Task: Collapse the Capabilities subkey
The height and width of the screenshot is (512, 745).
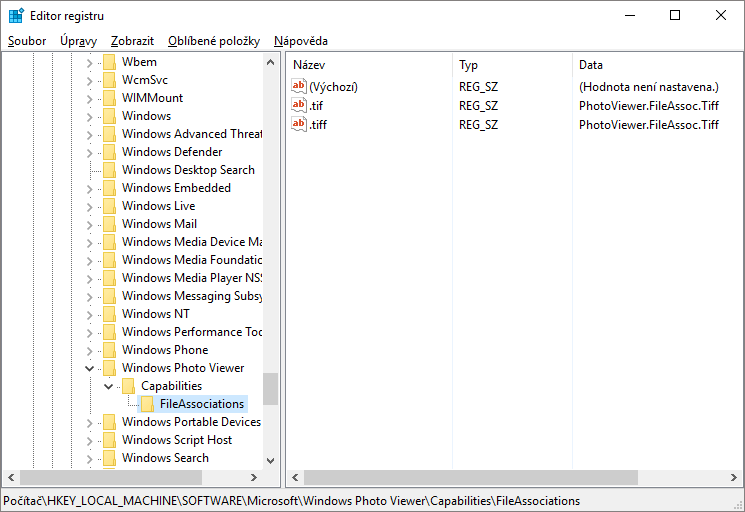Action: pos(108,386)
